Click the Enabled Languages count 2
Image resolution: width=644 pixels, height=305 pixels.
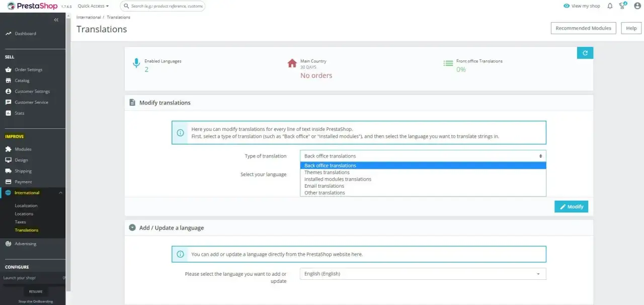(146, 69)
